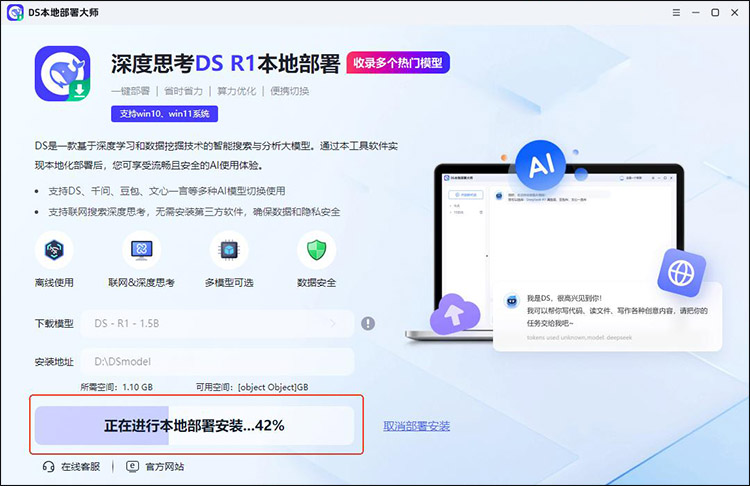Click 取消部署安装 link
This screenshot has height=486, width=750.
[417, 426]
